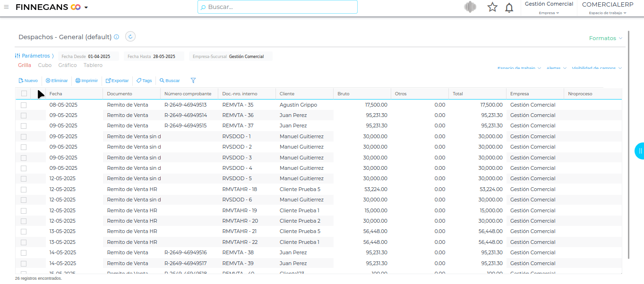The height and width of the screenshot is (284, 644).
Task: Check the row RVSDOD - 1
Action: (x=24, y=137)
